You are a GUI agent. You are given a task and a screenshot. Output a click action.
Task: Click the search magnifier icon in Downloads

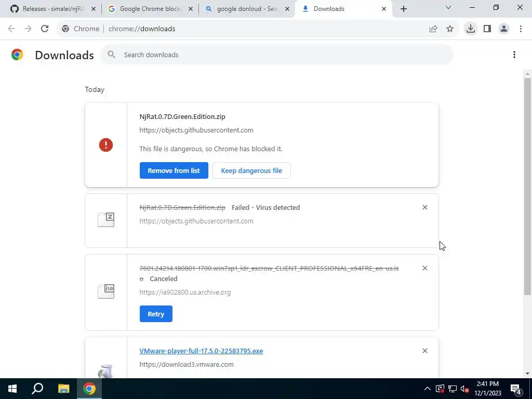pos(111,54)
